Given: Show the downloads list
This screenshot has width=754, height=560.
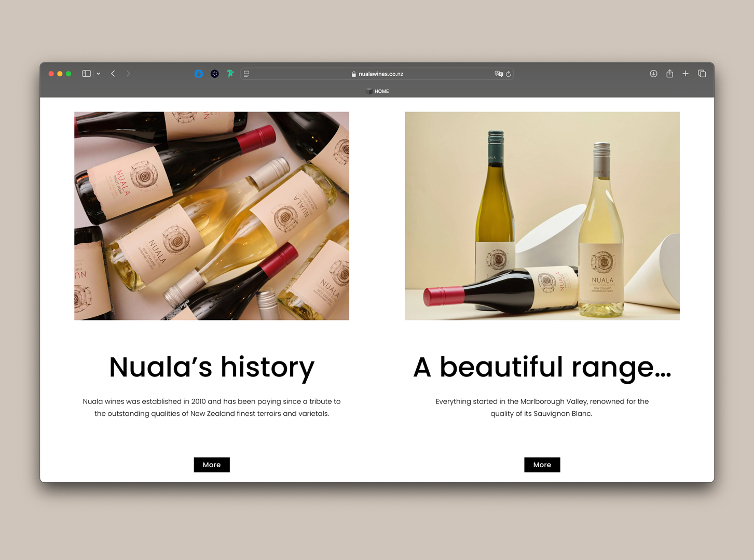Looking at the screenshot, I should click(653, 74).
